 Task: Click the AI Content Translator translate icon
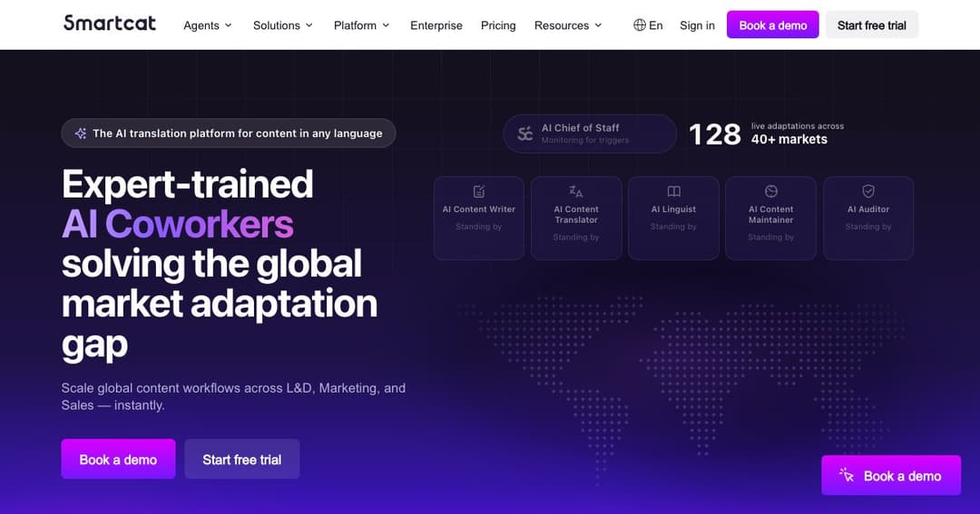click(x=576, y=191)
